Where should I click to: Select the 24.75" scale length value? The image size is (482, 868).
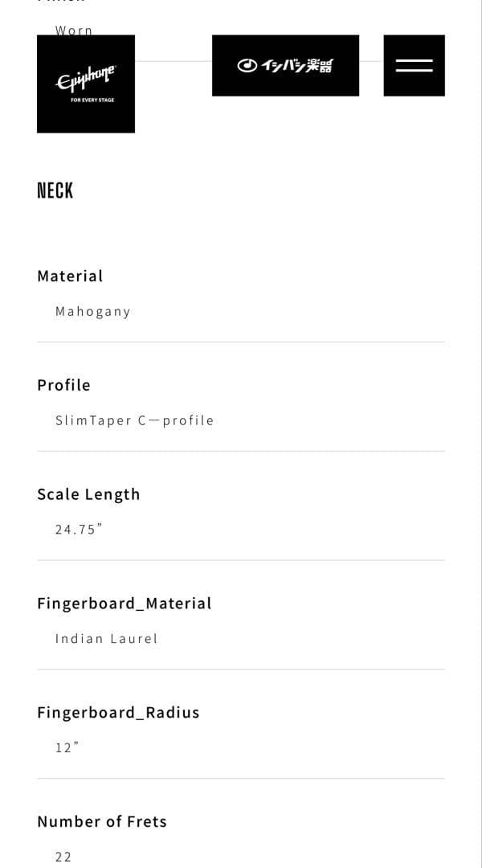[79, 530]
